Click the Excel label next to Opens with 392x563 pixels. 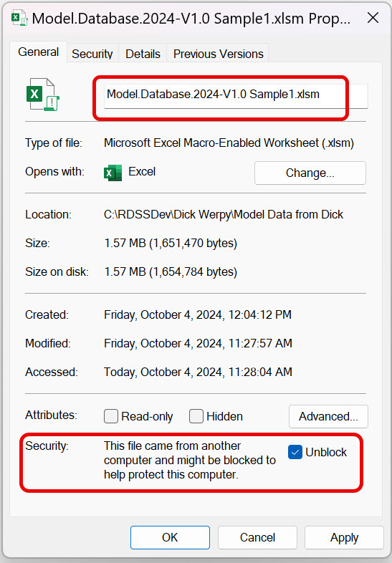click(142, 172)
